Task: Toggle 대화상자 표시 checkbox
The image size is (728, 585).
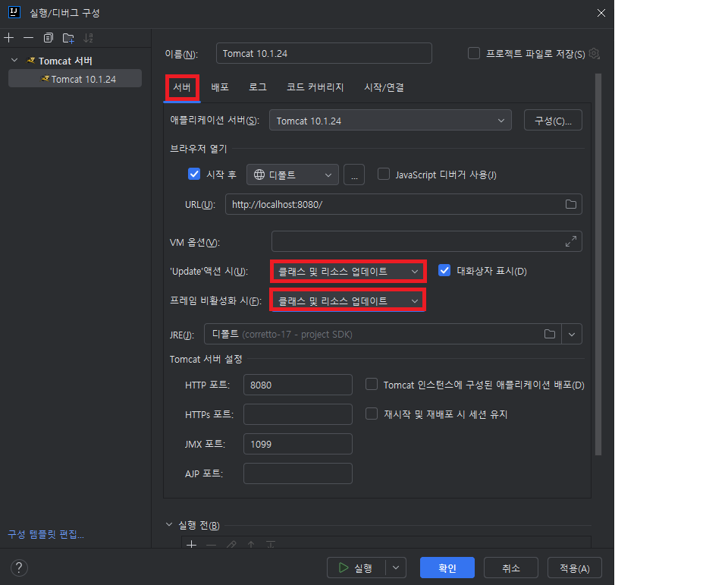Action: (444, 270)
